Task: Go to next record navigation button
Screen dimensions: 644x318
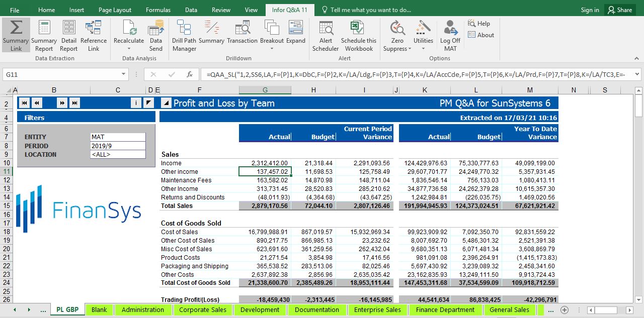Action: click(62, 103)
